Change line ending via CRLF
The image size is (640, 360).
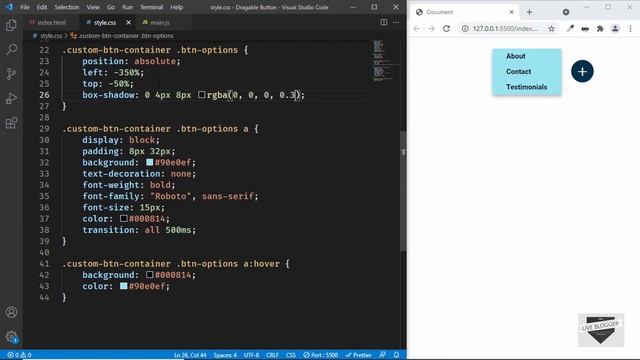point(272,355)
